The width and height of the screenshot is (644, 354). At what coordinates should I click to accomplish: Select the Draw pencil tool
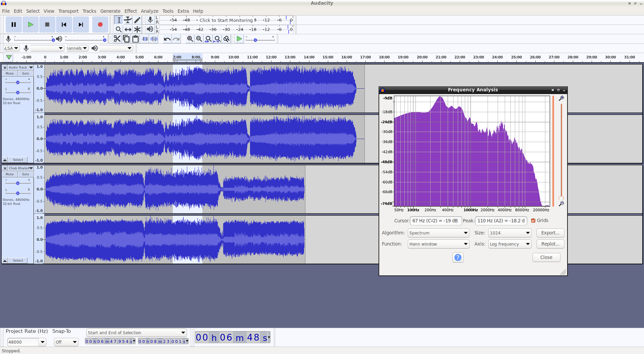(x=137, y=20)
